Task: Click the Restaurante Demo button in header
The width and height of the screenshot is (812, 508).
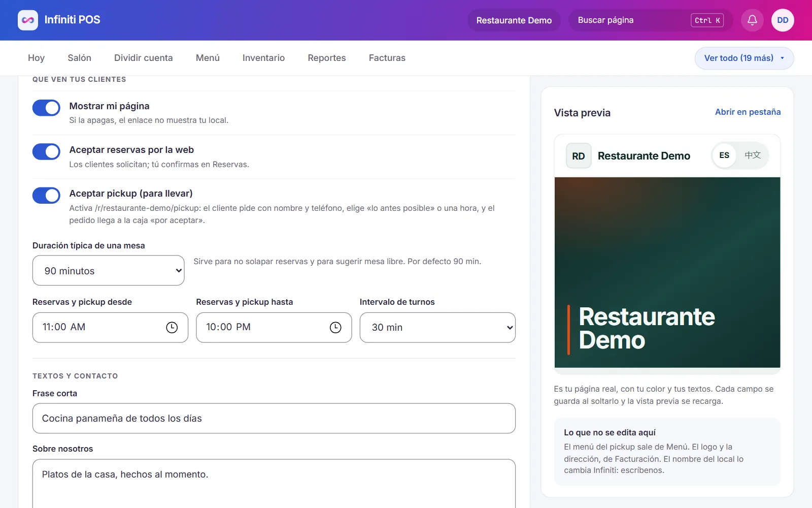Action: tap(514, 20)
